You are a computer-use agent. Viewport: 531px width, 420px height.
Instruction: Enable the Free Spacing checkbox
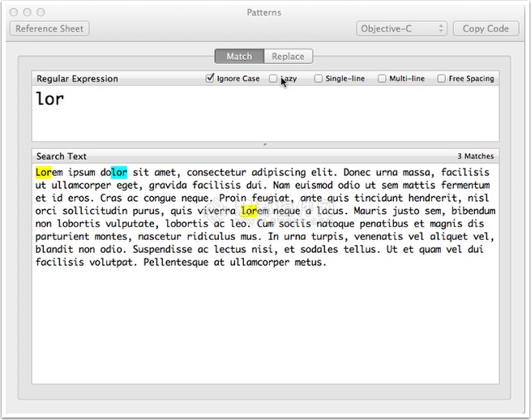coord(441,79)
